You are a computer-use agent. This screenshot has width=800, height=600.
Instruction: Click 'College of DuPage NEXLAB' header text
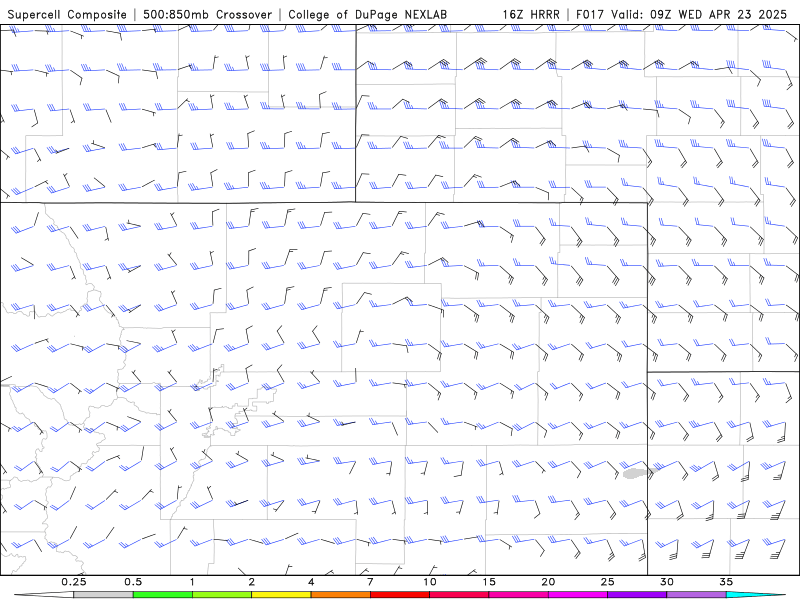coord(367,15)
